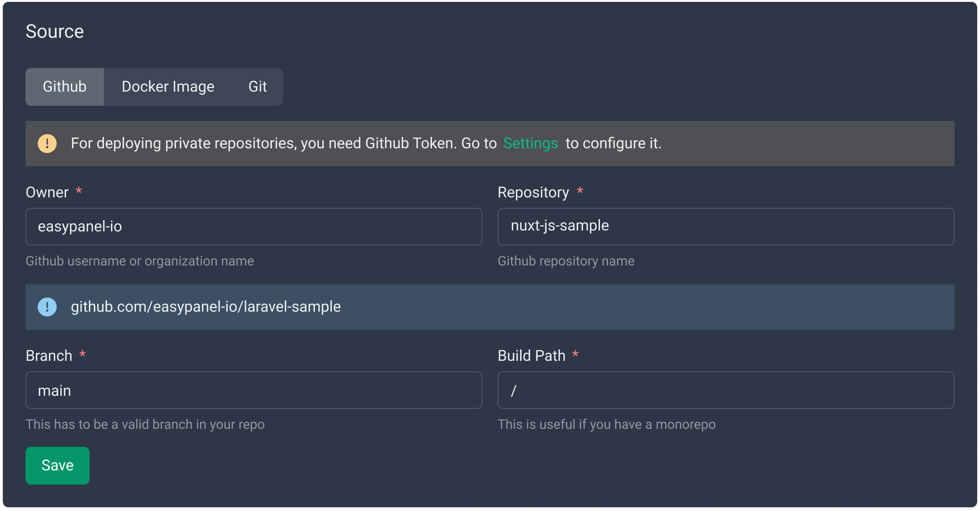Image resolution: width=980 pixels, height=511 pixels.
Task: Click the yellow warning icon in the token alert
Action: click(47, 143)
